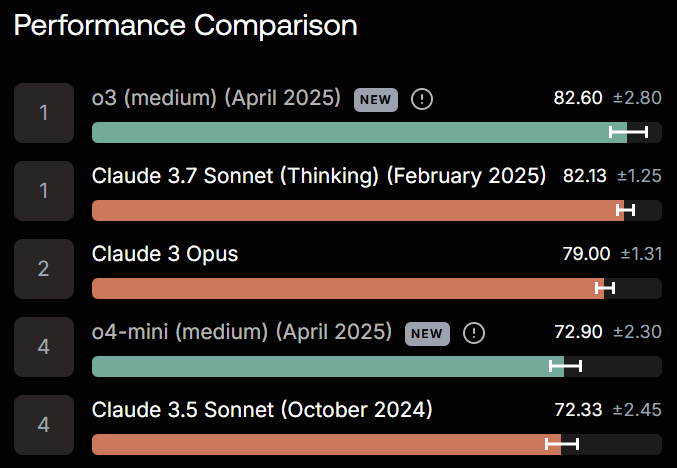Open o4-mini (medium) (April 2025) model name
Screen dimensions: 677x468
pos(242,332)
